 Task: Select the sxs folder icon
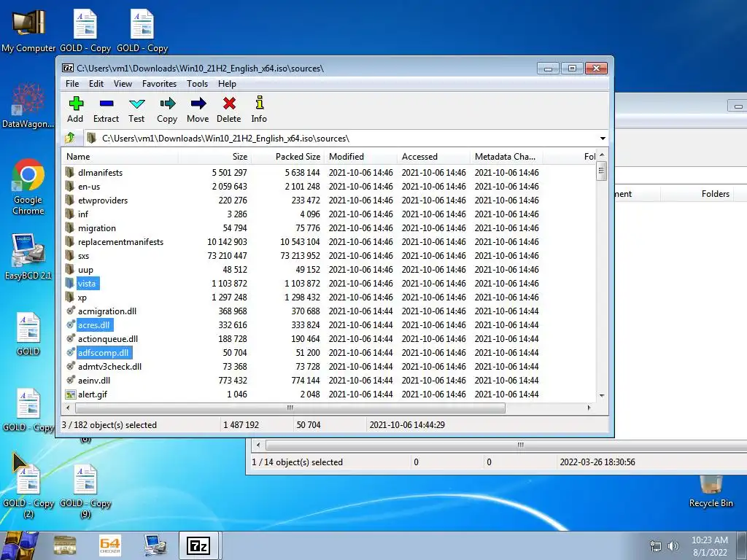70,255
